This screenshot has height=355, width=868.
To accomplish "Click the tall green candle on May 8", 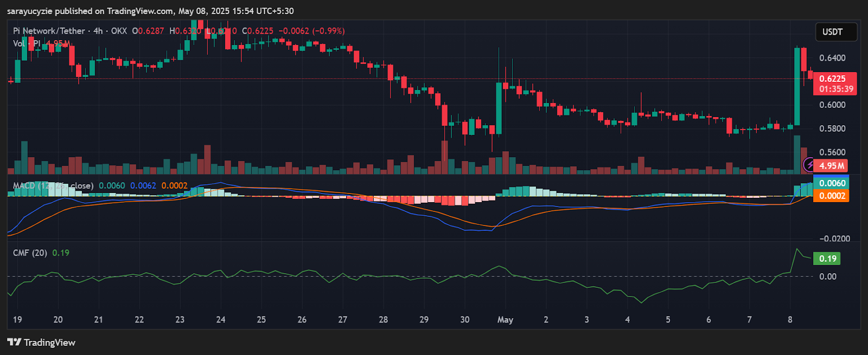I will 797,87.
